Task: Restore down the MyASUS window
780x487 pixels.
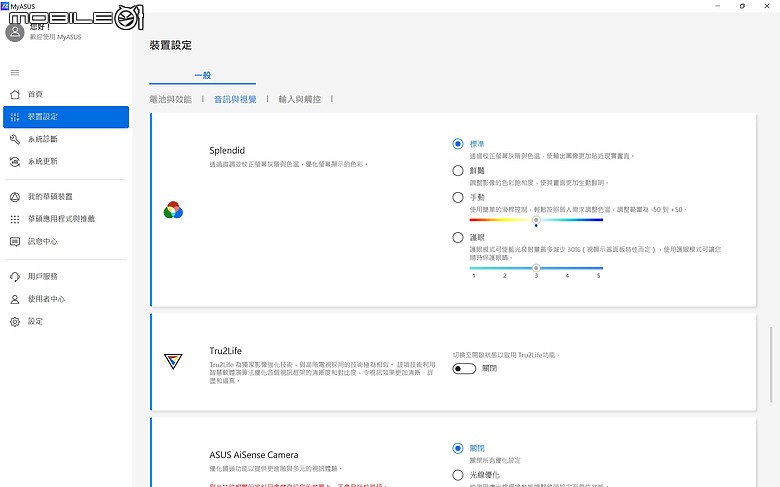Action: 742,6
